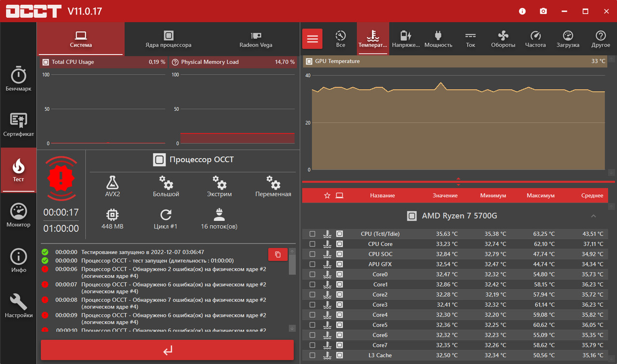Tick the Core5 row checkbox
The image size is (617, 364).
tap(312, 325)
